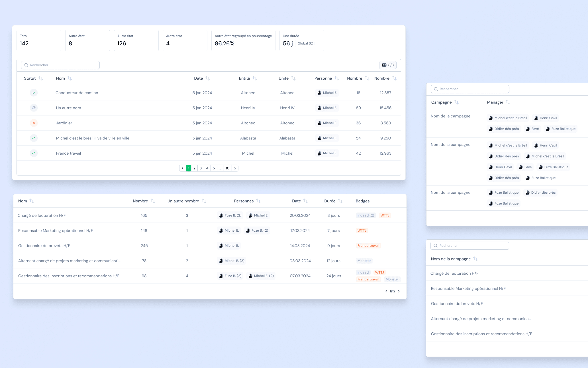Focus the search field above the Campagne column
Viewport: 588px width, 368px height.
pos(470,89)
